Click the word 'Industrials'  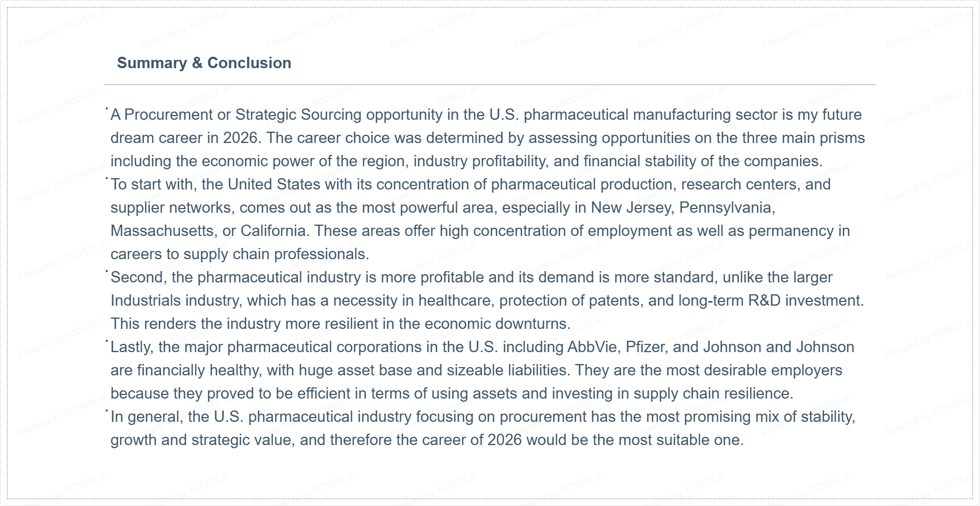[146, 301]
